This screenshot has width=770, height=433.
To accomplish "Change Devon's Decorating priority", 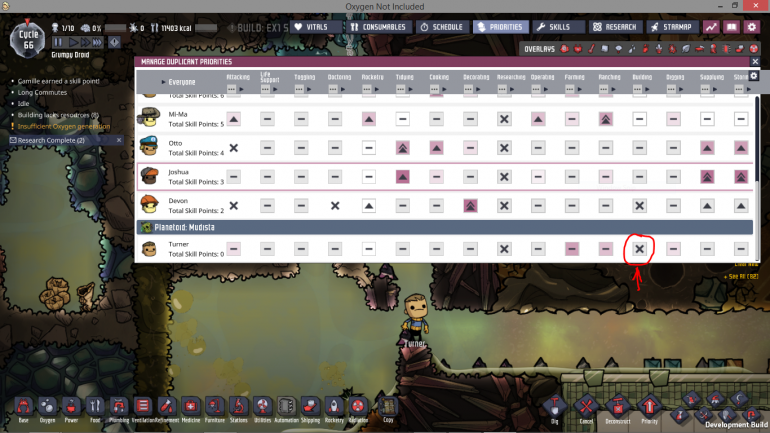I will 470,205.
